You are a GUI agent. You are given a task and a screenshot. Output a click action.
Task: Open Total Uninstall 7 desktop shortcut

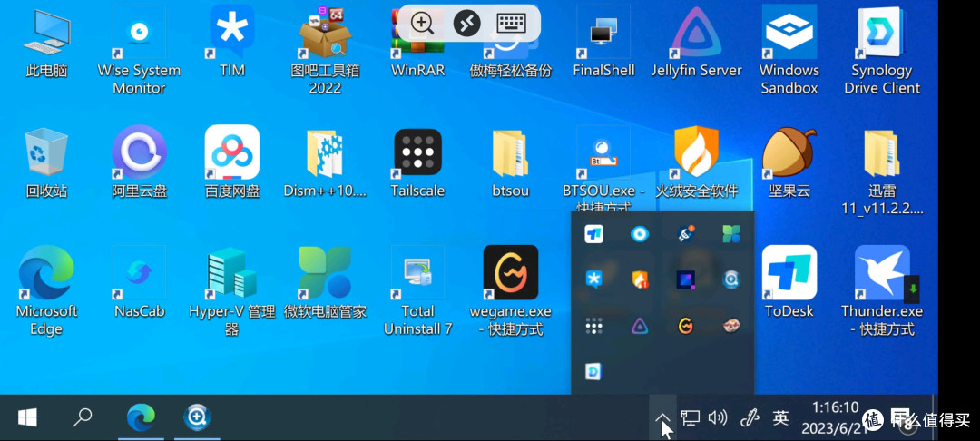coord(417,290)
